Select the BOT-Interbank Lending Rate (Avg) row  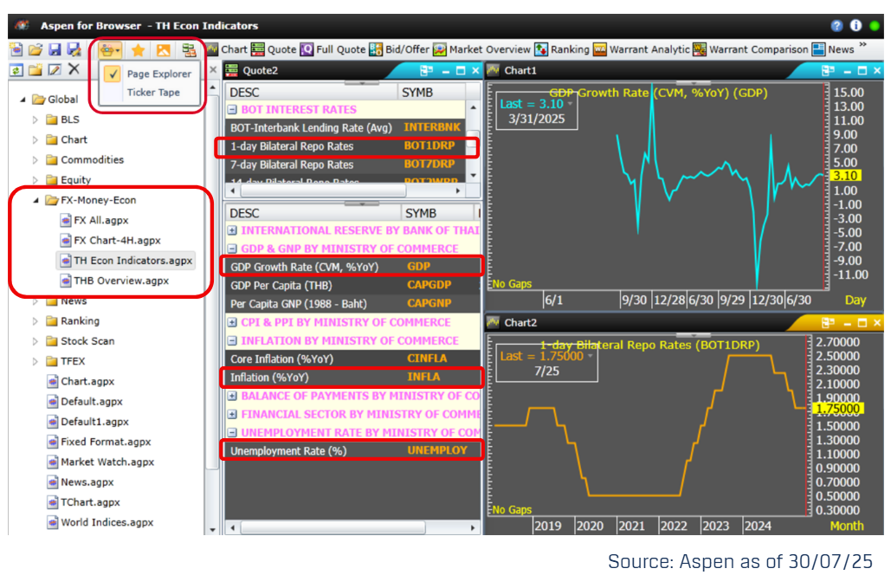click(346, 128)
